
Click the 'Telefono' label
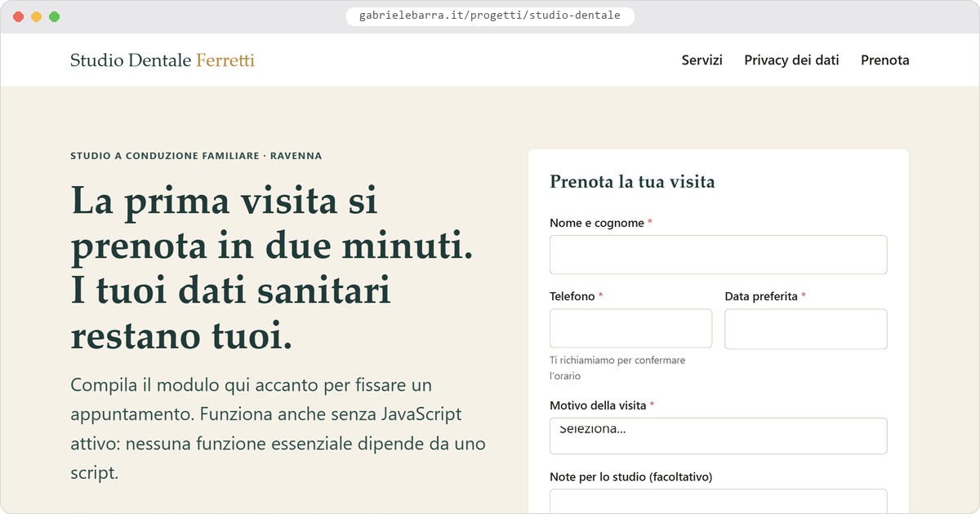(572, 296)
